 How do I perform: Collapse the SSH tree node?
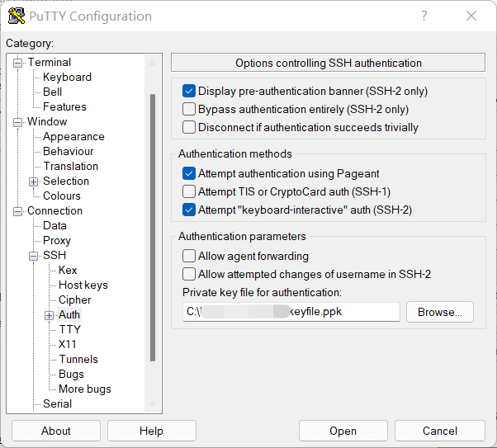point(33,256)
